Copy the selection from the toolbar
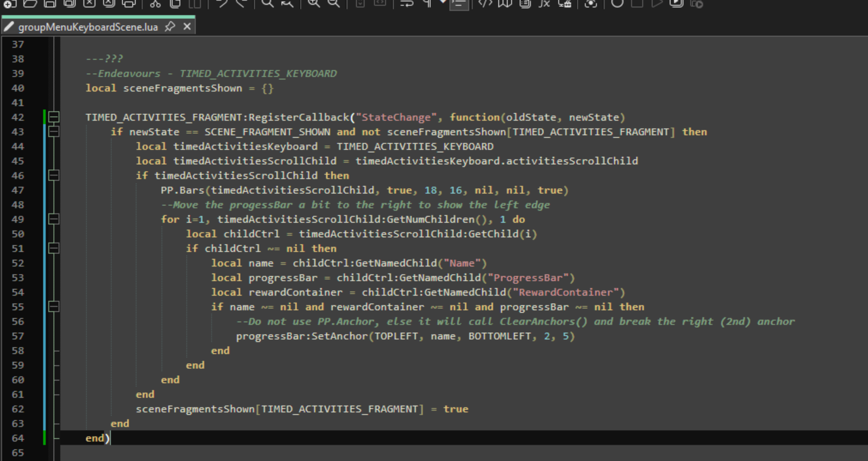The height and width of the screenshot is (461, 868). pos(175,3)
